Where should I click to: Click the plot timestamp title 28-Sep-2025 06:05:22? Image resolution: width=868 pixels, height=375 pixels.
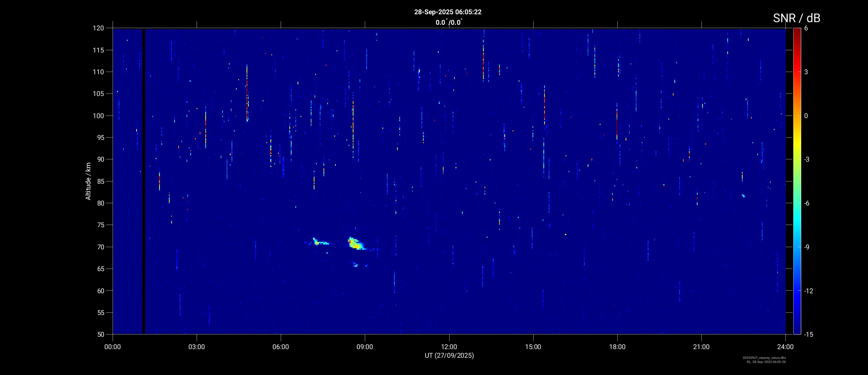coord(448,12)
